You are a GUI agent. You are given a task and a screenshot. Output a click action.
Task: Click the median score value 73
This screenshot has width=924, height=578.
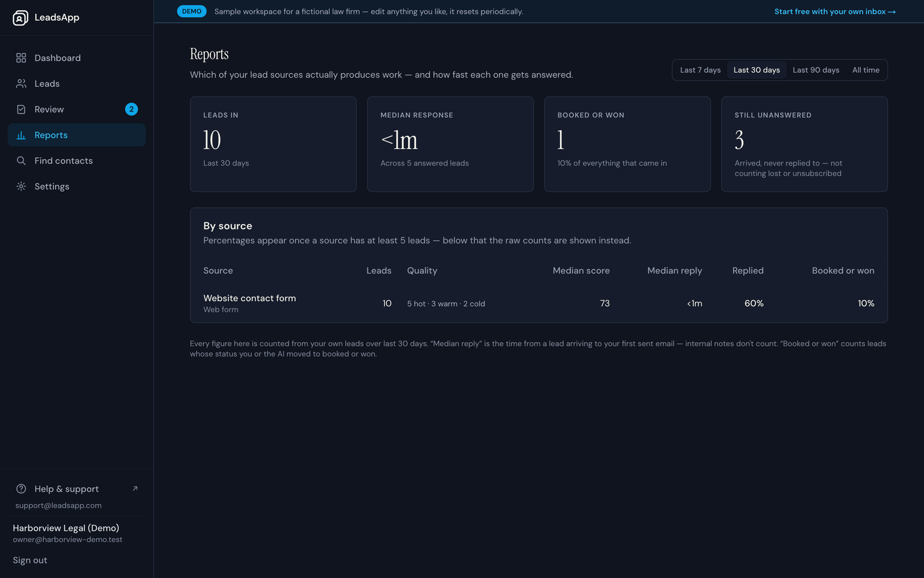coord(605,303)
